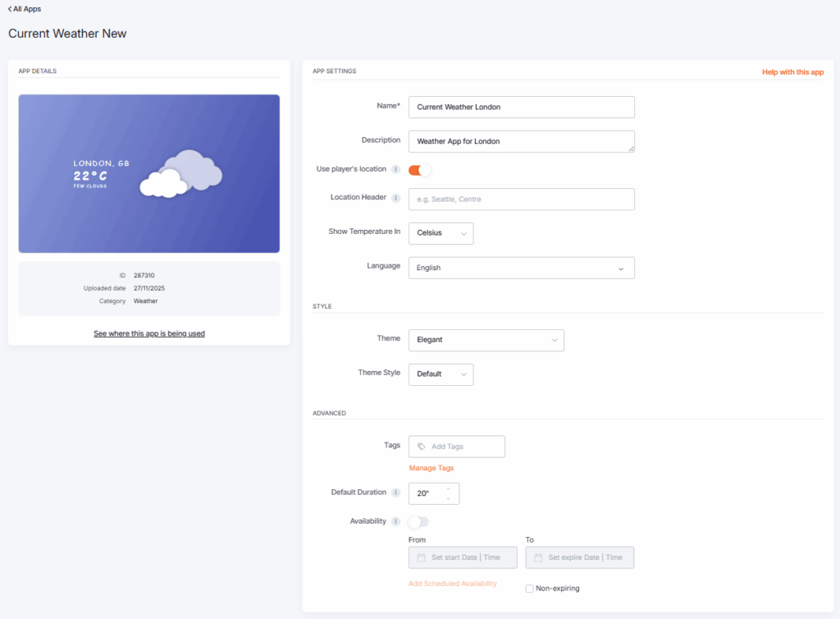Click the info icon beside Default Duration

(396, 493)
